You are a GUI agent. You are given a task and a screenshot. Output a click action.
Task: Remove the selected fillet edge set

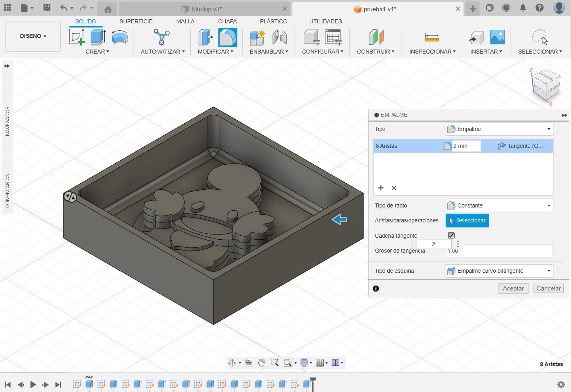tap(394, 188)
